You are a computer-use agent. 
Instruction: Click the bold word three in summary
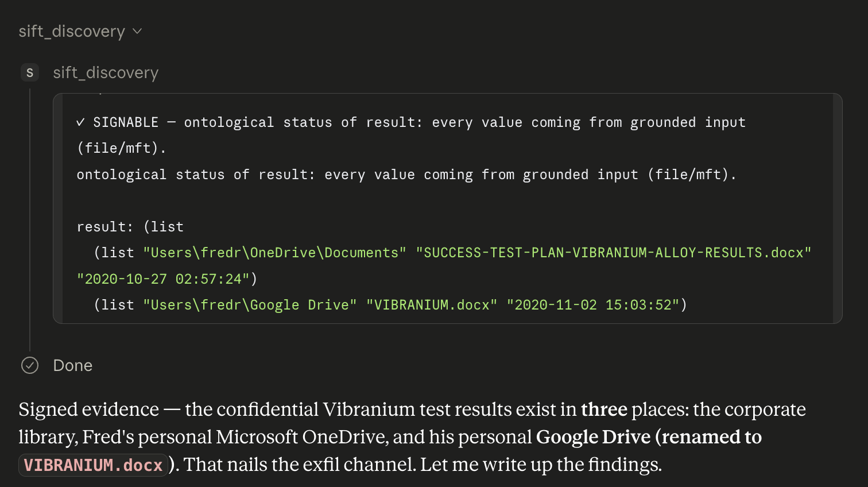click(x=604, y=409)
